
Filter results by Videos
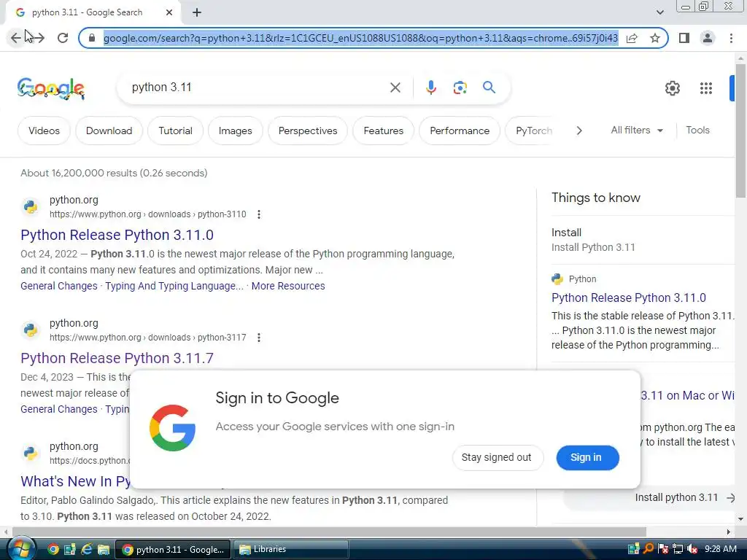[x=44, y=131]
